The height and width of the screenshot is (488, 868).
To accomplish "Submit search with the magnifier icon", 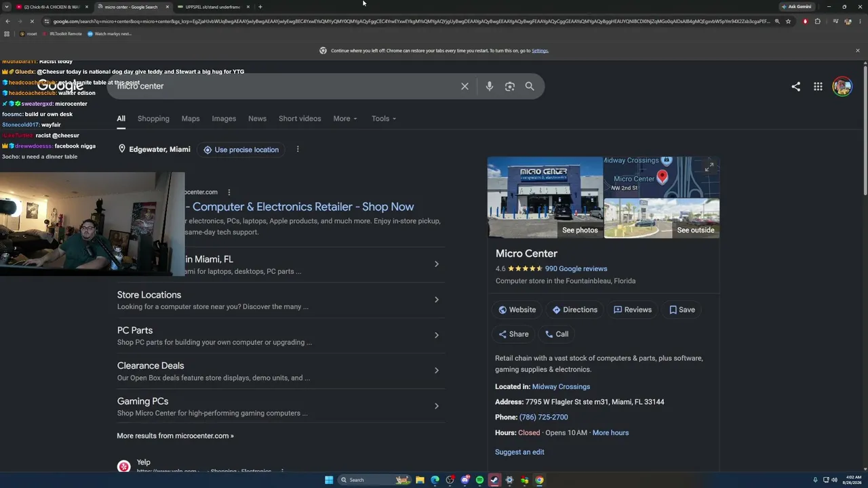I will pyautogui.click(x=530, y=87).
